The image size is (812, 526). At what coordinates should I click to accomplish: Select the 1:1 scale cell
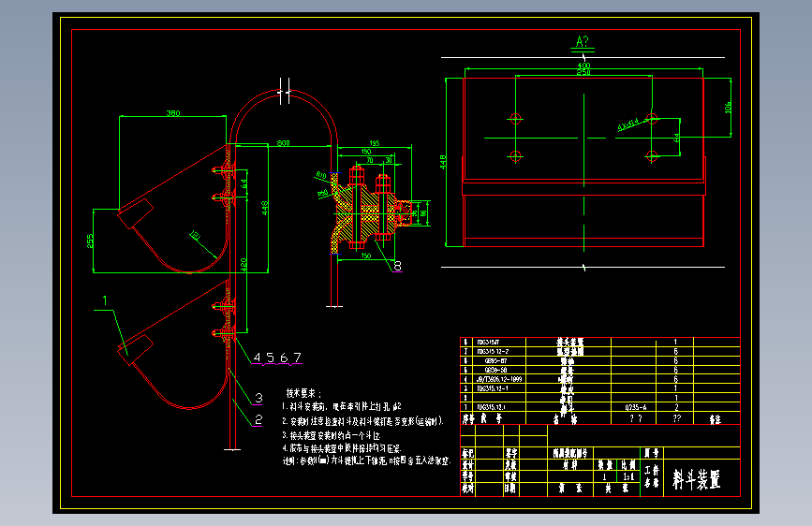[x=628, y=476]
